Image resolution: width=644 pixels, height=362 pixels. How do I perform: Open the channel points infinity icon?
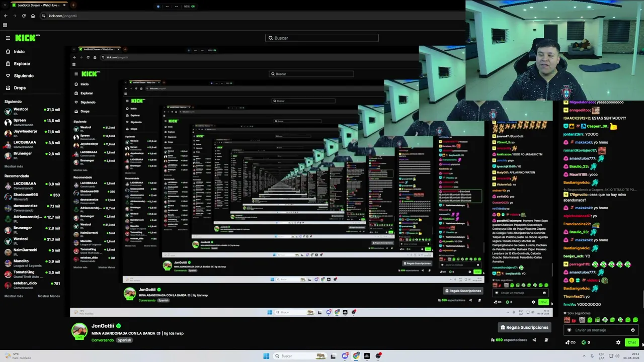[x=571, y=342]
